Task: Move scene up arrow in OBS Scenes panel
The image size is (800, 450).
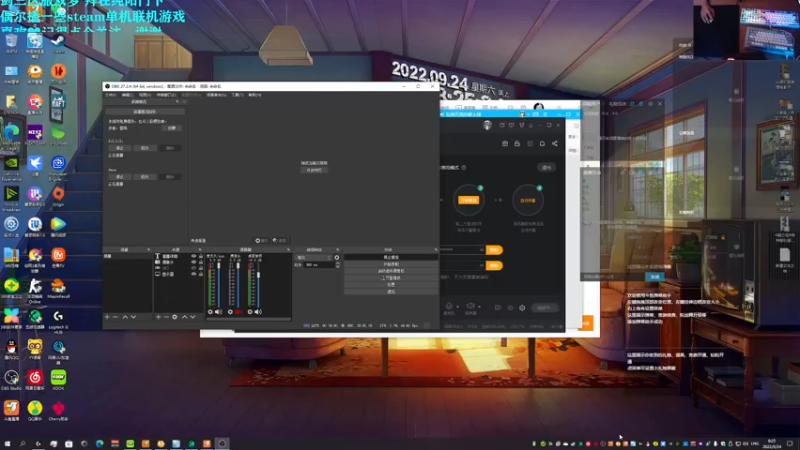Action: tap(125, 317)
